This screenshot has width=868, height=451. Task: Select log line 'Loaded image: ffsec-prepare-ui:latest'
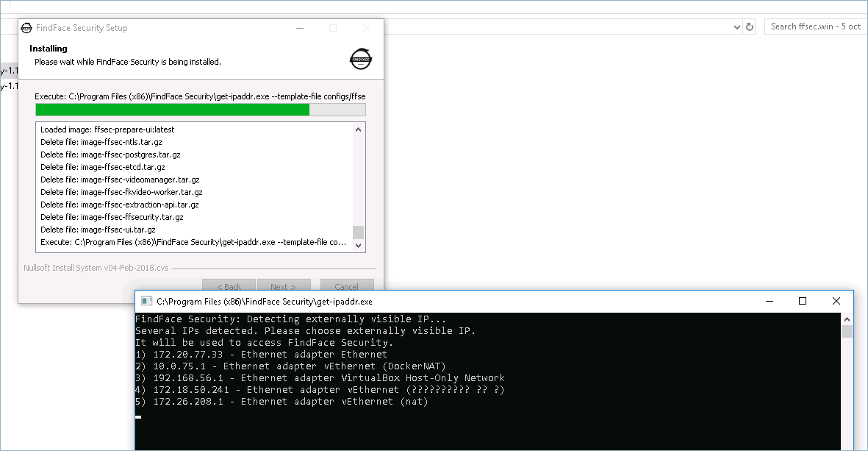point(107,129)
